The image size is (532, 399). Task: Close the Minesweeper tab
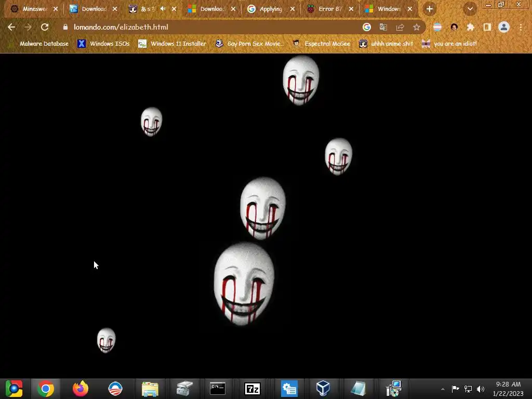click(x=56, y=9)
